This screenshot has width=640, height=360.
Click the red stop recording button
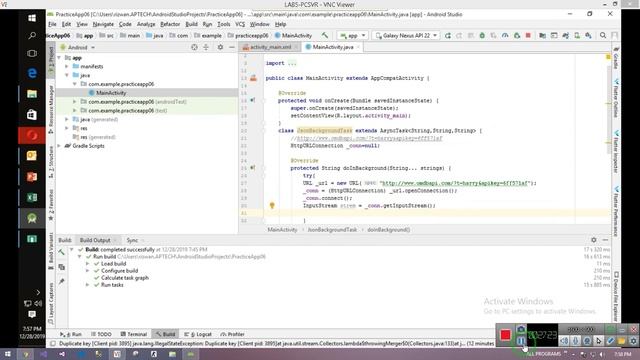505,335
